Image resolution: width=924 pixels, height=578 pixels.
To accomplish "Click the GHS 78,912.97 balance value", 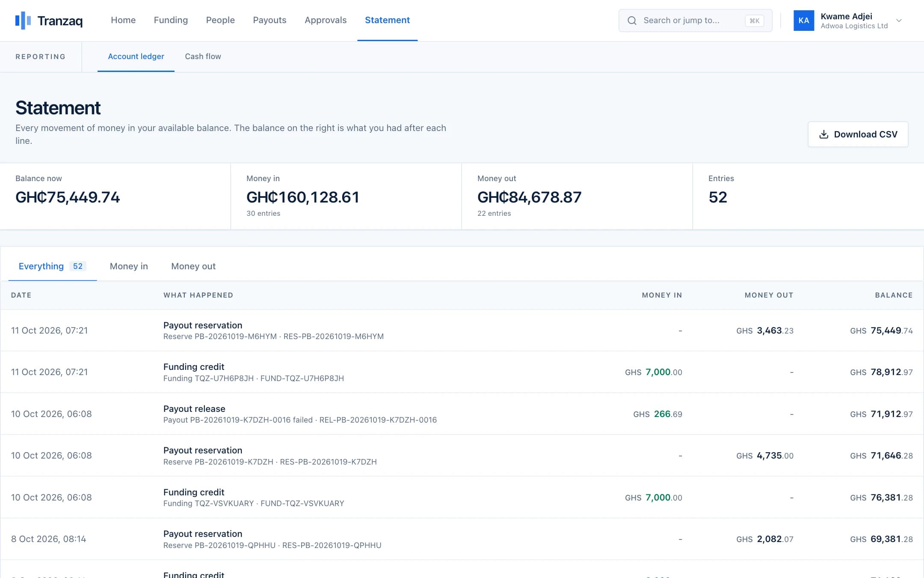I will tap(881, 372).
